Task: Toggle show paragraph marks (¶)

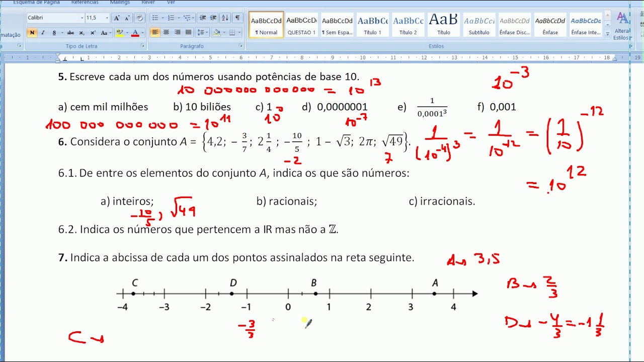Action: coord(237,18)
